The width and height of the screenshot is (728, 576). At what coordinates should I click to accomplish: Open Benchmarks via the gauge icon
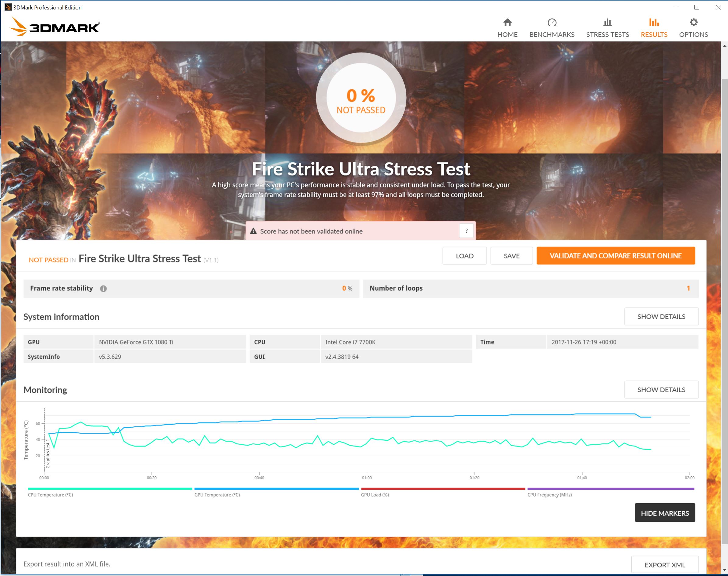[x=552, y=23]
